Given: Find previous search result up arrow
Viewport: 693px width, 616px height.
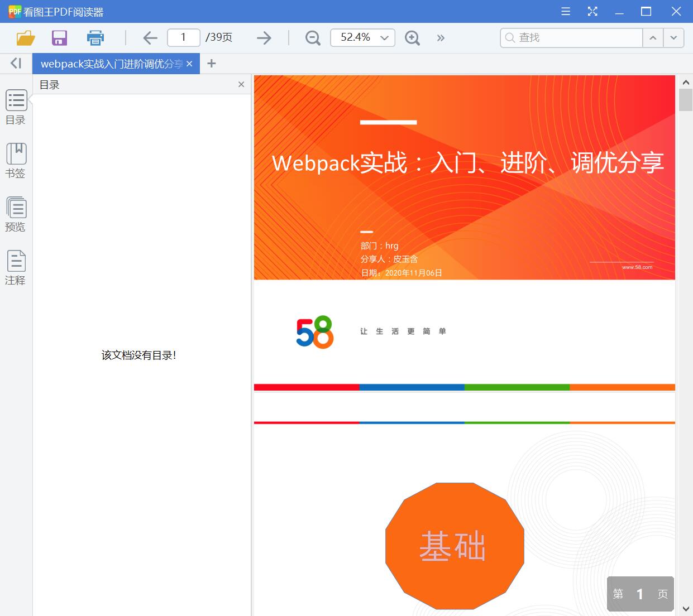Looking at the screenshot, I should click(x=653, y=37).
